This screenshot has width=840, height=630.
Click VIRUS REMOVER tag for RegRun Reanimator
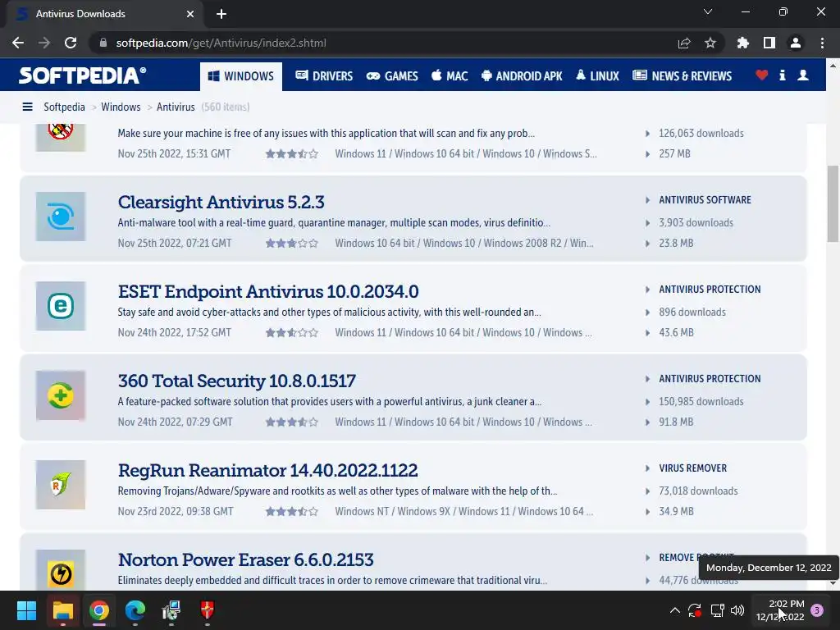(x=692, y=468)
